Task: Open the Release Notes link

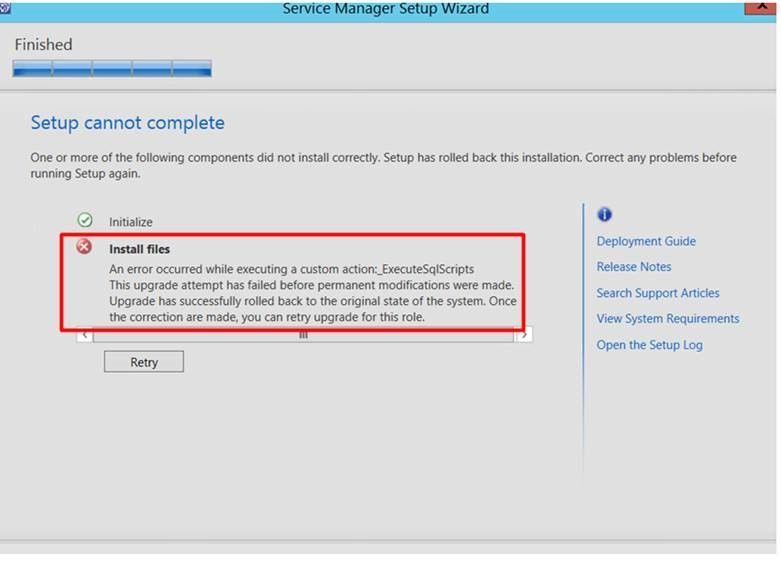Action: click(x=634, y=267)
